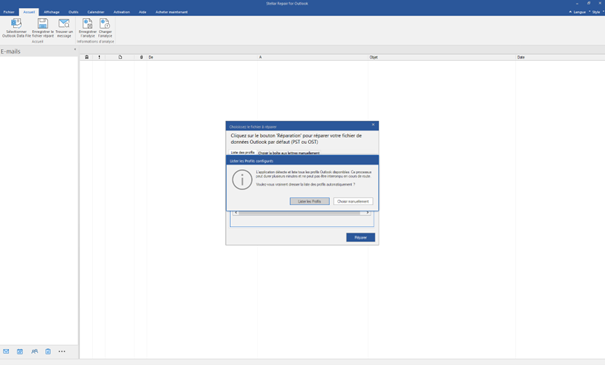This screenshot has width=605, height=365.
Task: Click the horizontal scrollbar right arrow in dialog
Action: coord(367,213)
